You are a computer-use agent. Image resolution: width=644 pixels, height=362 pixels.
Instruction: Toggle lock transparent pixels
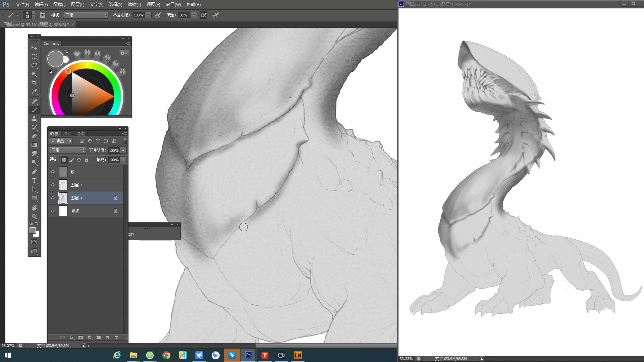pos(64,160)
